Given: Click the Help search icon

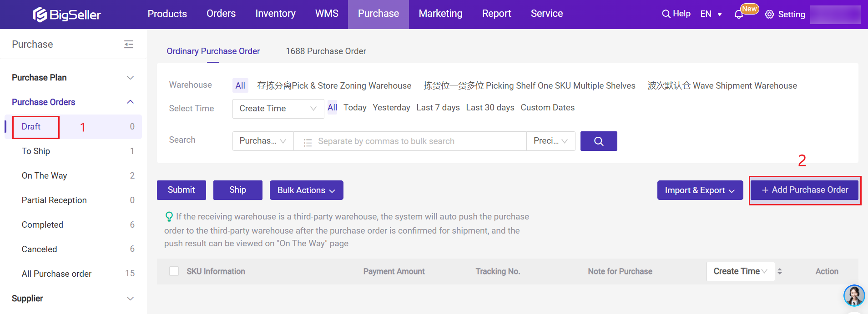Looking at the screenshot, I should coord(666,14).
